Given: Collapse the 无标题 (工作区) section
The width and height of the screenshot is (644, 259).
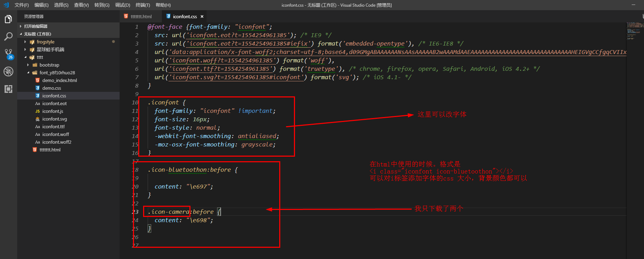Looking at the screenshot, I should pos(68,34).
